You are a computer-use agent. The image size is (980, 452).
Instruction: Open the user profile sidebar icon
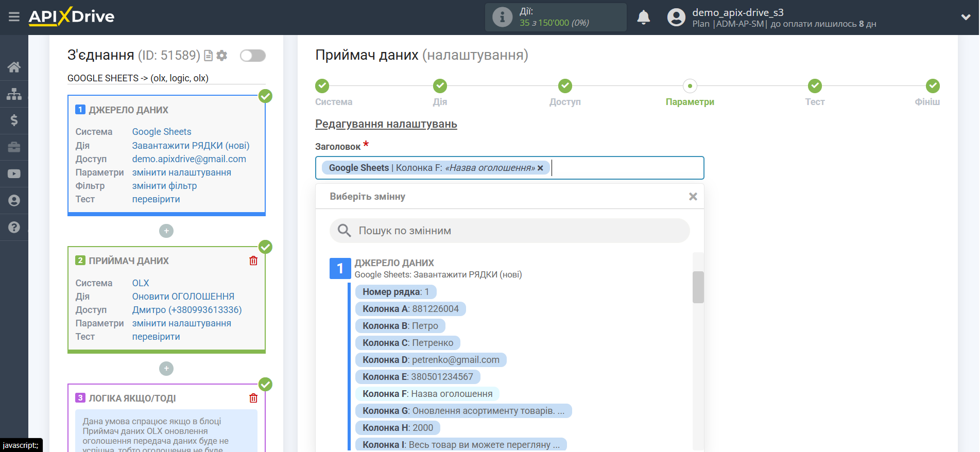pyautogui.click(x=14, y=200)
